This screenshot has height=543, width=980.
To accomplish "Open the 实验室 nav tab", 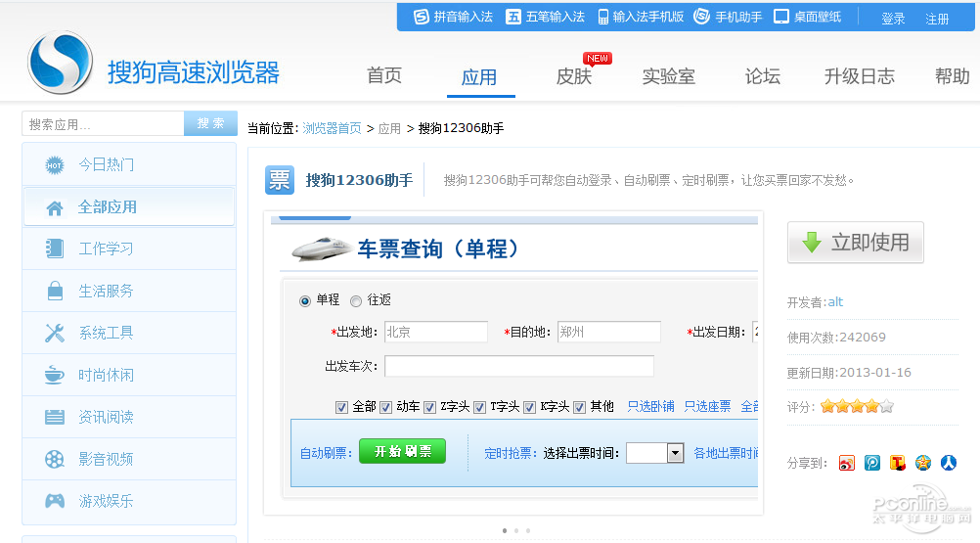I will click(x=669, y=76).
